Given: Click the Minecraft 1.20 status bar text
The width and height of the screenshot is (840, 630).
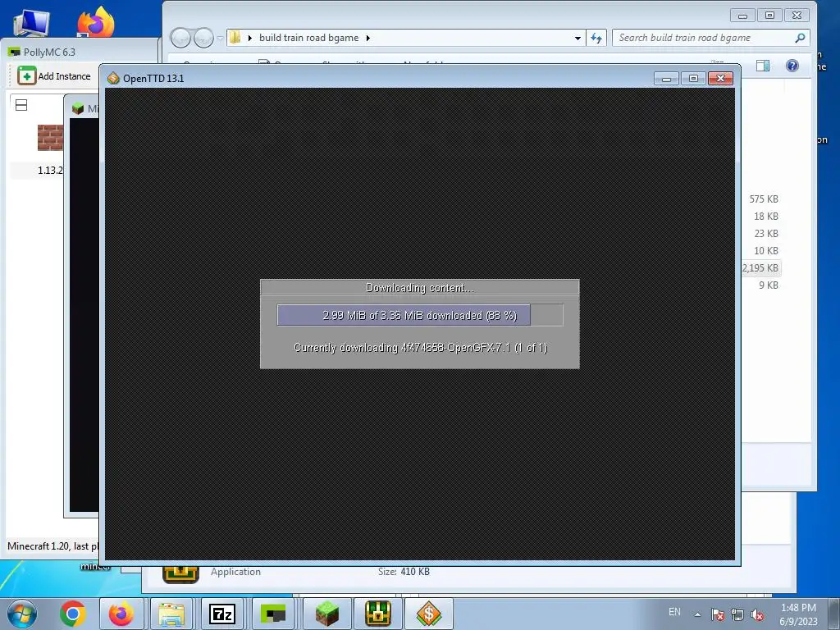Looking at the screenshot, I should click(52, 546).
